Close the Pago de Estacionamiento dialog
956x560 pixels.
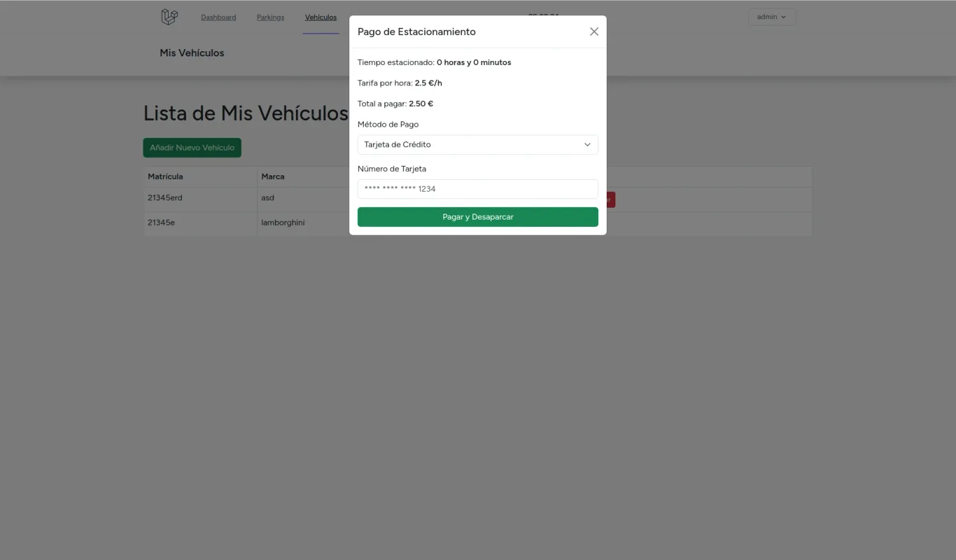click(x=594, y=32)
